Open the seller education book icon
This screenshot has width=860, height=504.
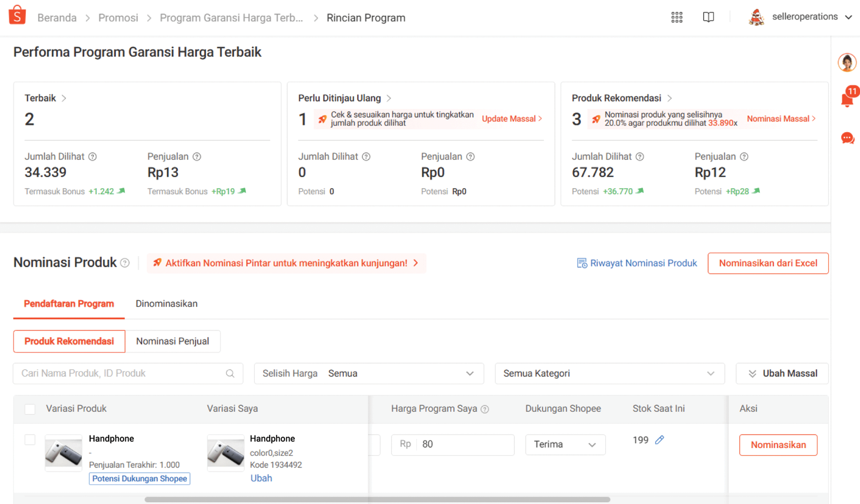tap(708, 17)
